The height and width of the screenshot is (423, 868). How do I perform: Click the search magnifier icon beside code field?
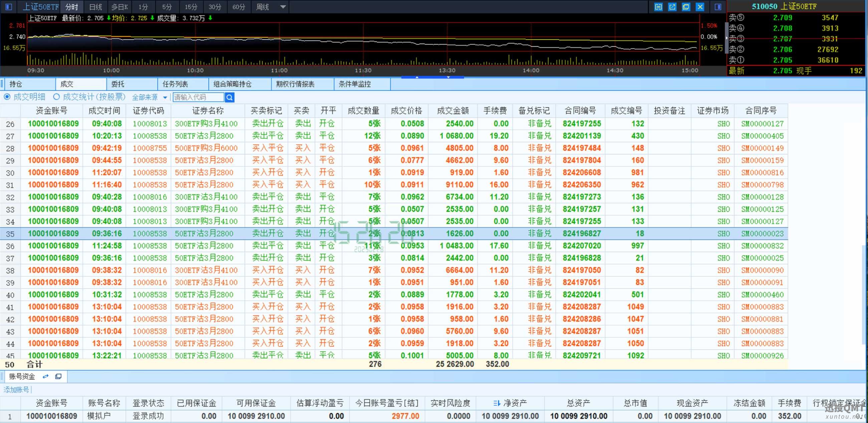(x=229, y=97)
